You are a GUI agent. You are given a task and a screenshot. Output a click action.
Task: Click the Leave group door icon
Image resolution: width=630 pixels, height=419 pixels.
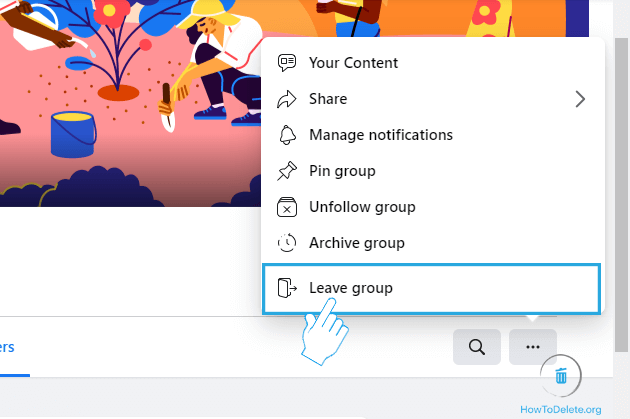coord(288,288)
